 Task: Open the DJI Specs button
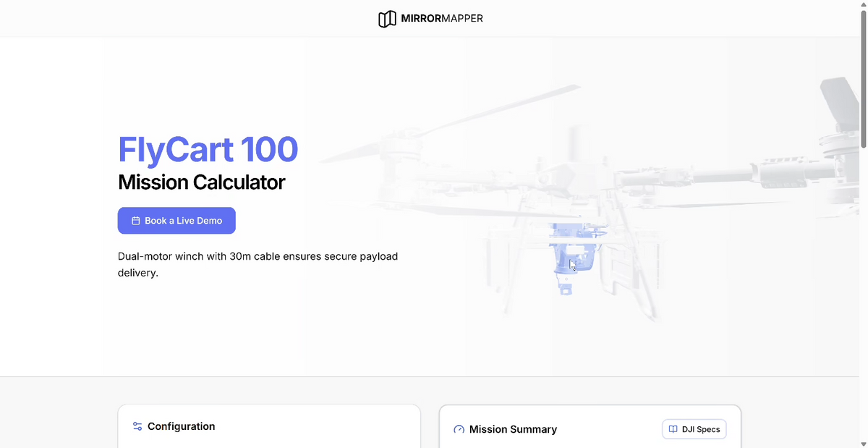(694, 429)
